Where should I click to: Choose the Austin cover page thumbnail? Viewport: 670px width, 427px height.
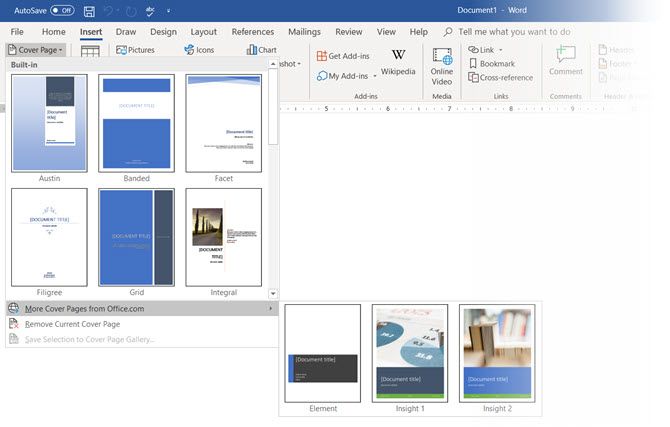pyautogui.click(x=50, y=123)
